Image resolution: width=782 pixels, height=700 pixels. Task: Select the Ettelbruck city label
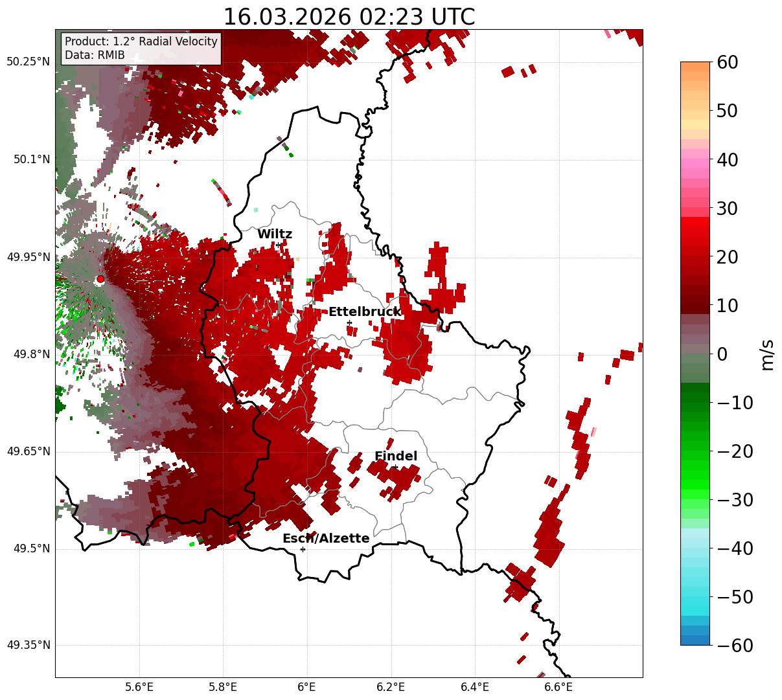click(x=365, y=312)
